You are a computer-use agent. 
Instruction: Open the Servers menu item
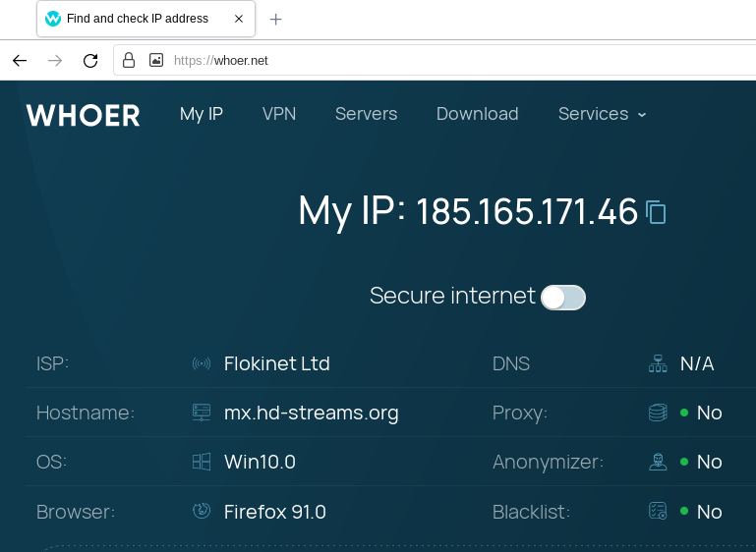367,114
